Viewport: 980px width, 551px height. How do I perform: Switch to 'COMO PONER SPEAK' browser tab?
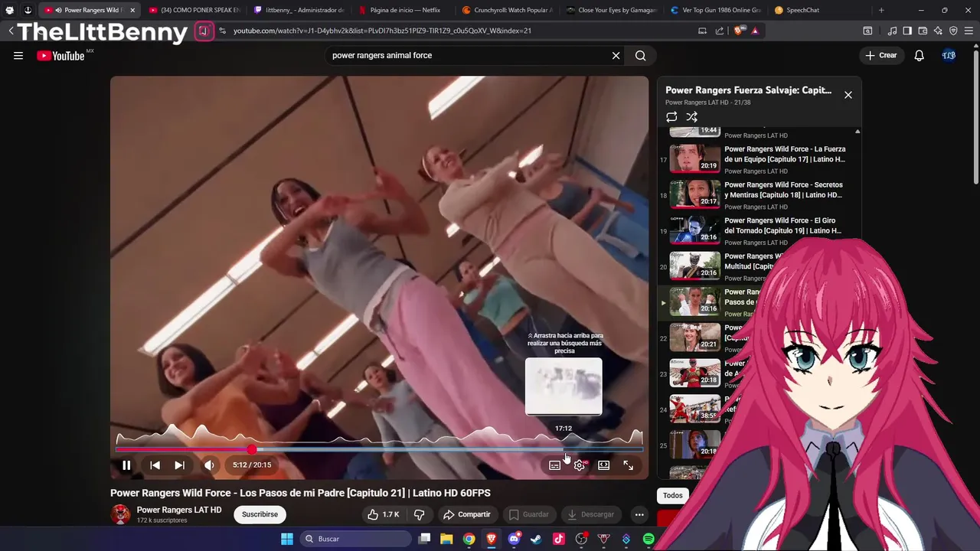(x=194, y=10)
